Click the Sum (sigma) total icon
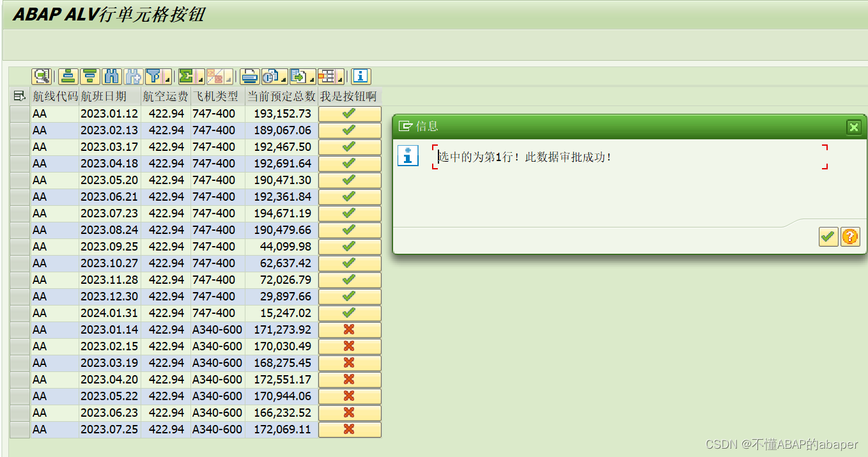 point(185,76)
